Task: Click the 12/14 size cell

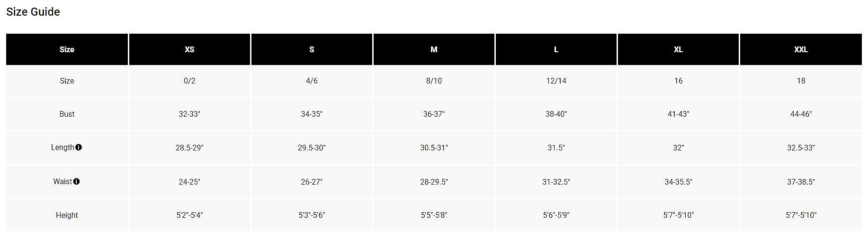Action: (x=556, y=81)
